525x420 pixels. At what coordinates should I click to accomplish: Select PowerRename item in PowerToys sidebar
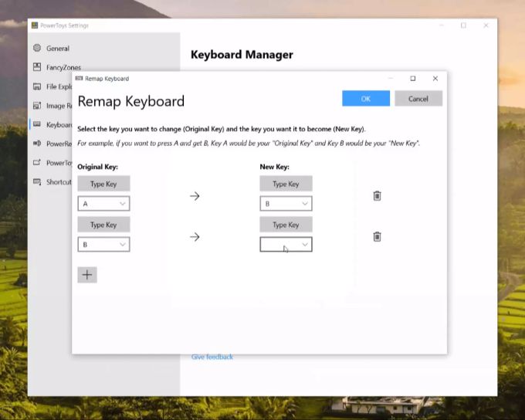(51, 144)
